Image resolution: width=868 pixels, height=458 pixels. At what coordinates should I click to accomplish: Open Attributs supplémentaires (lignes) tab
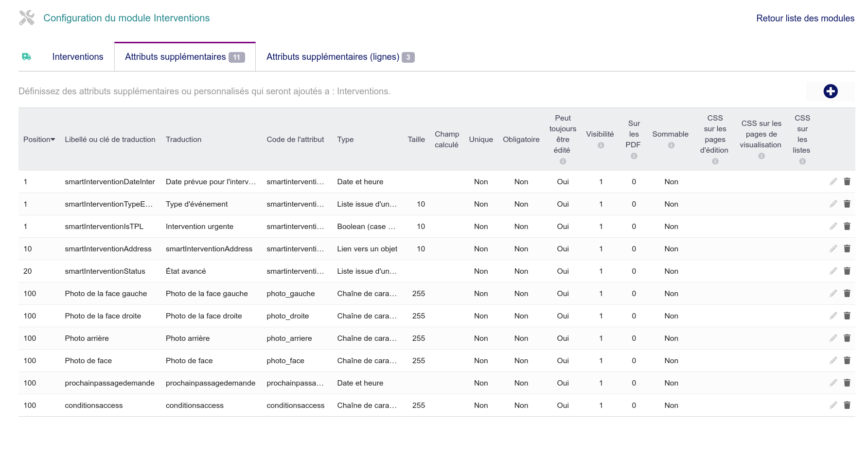point(340,57)
